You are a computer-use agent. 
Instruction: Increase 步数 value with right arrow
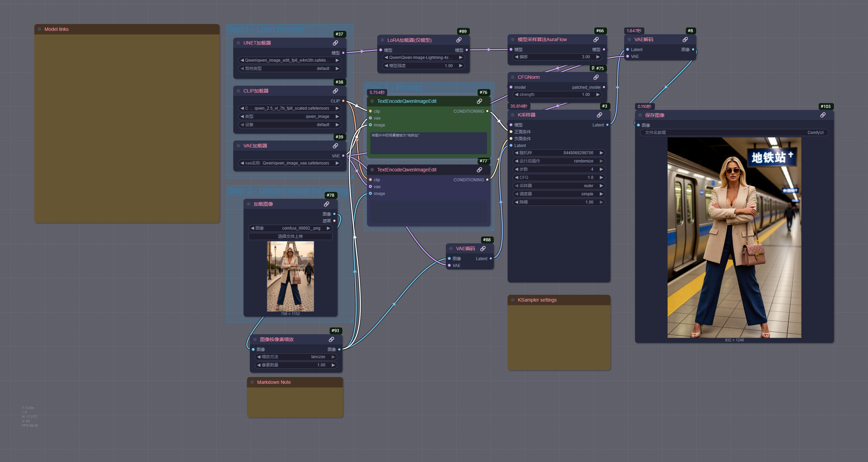point(601,169)
